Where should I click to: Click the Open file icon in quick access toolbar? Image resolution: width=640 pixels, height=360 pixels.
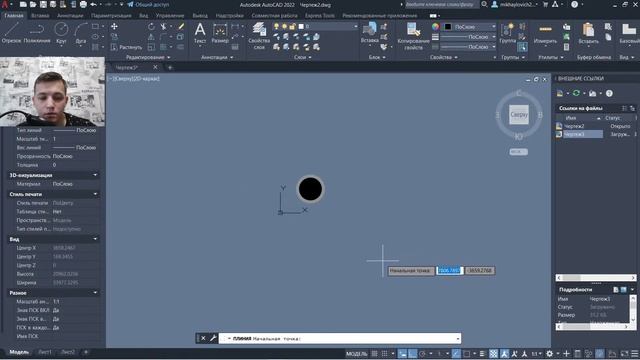tap(33, 4)
